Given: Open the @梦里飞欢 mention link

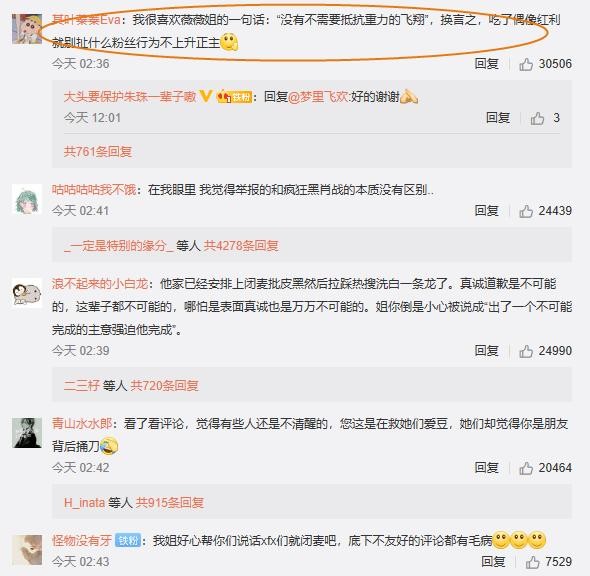Looking at the screenshot, I should click(319, 97).
